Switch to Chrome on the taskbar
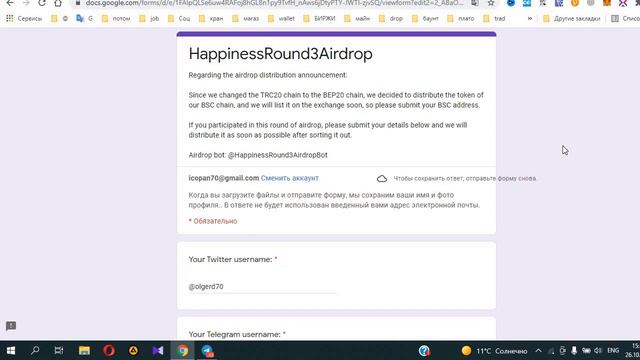Viewport: 640px width, 360px height. click(182, 351)
